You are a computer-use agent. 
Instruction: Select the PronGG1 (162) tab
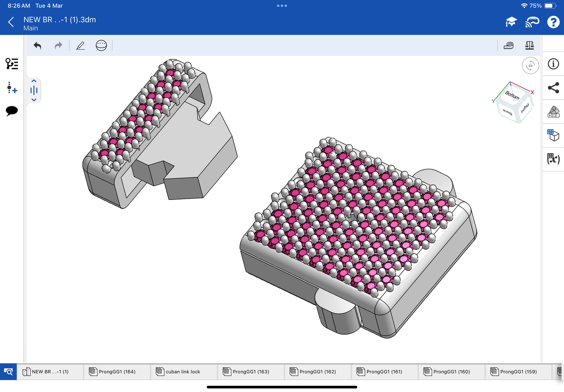tap(317, 372)
